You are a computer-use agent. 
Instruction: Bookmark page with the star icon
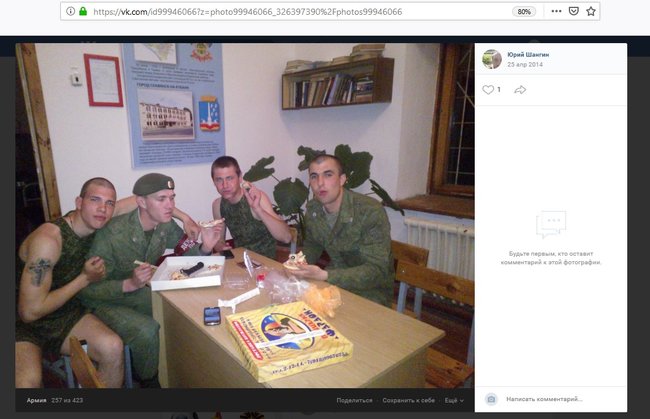[x=591, y=11]
